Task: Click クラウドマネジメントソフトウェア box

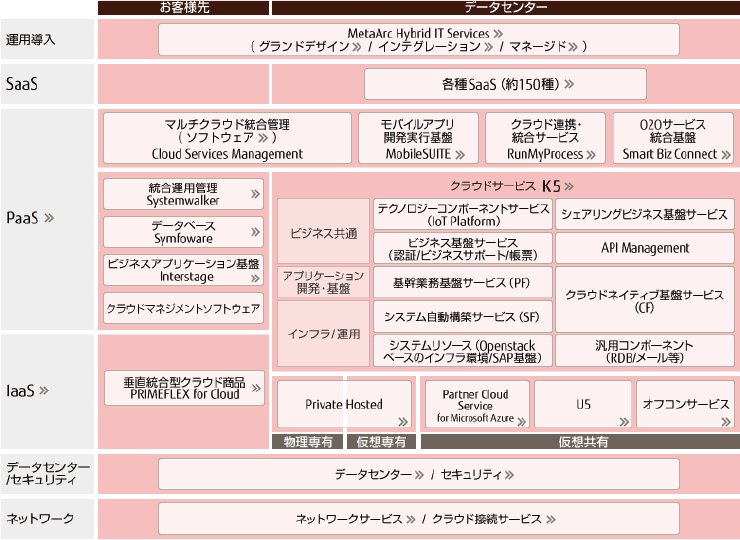Action: click(x=184, y=308)
